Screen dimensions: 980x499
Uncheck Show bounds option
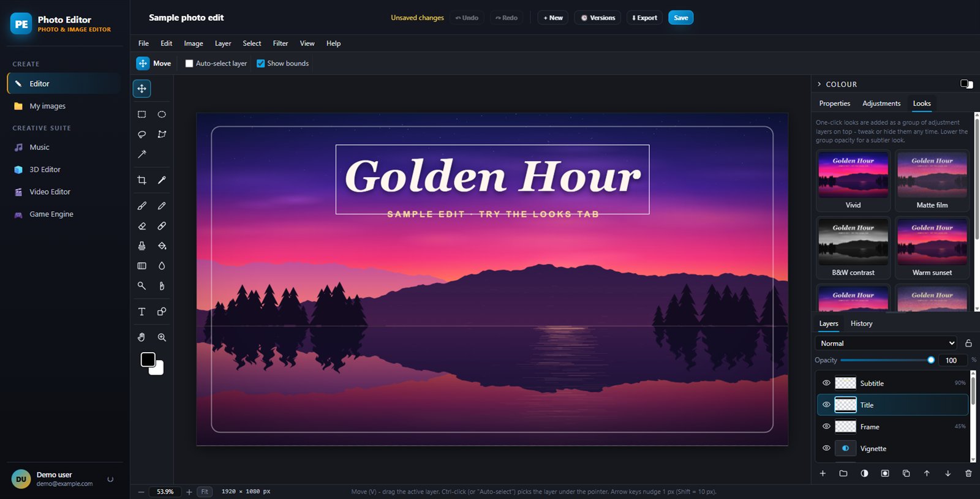pos(260,64)
